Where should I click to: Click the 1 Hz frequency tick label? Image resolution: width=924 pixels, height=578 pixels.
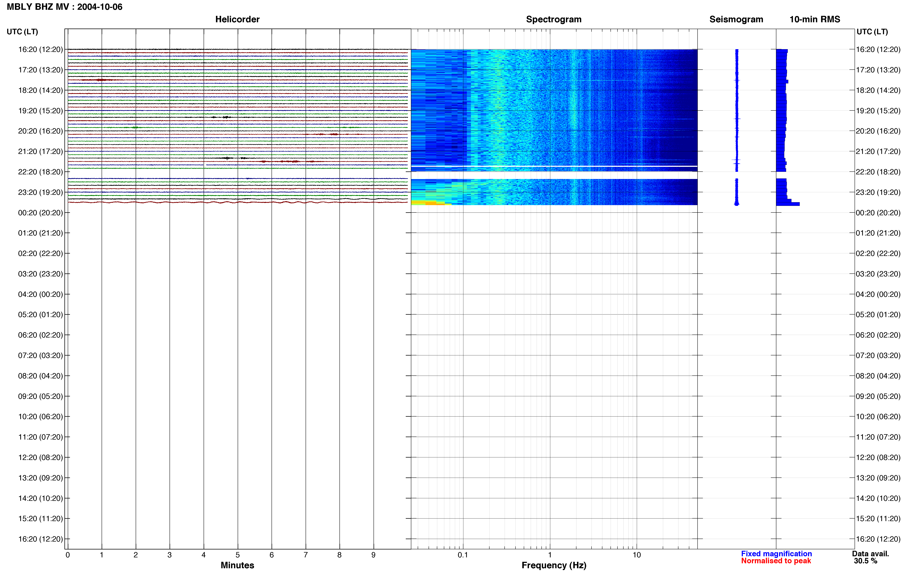pyautogui.click(x=550, y=555)
